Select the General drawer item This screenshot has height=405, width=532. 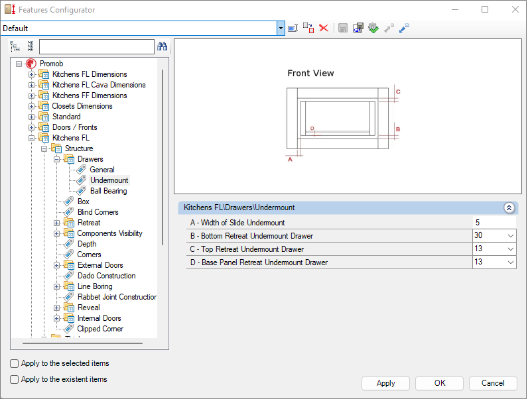coord(103,171)
